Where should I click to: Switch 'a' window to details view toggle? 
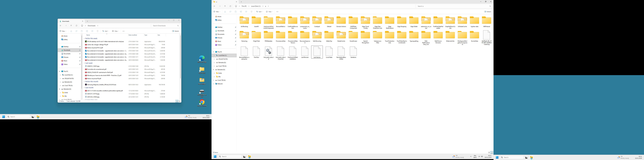click(489, 152)
